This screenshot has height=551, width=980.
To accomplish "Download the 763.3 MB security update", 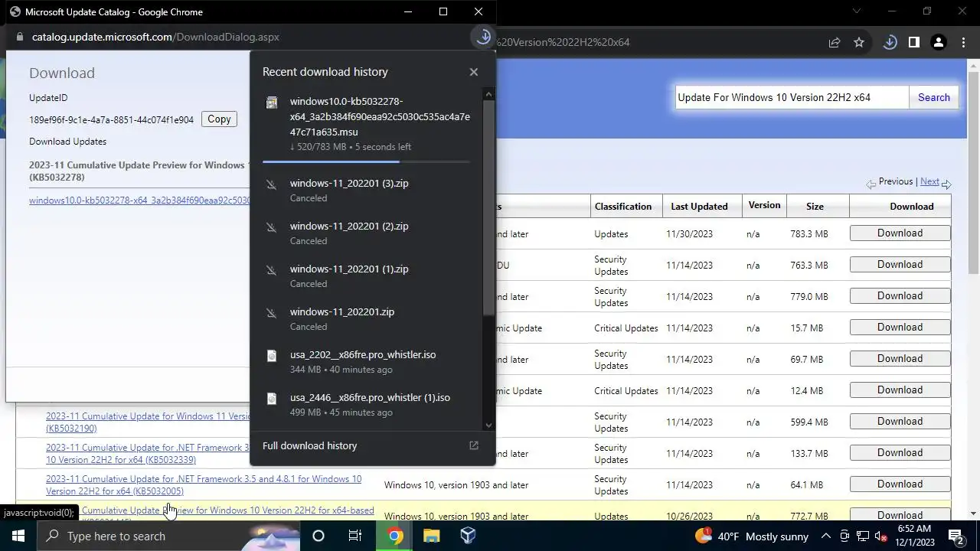I will pyautogui.click(x=900, y=265).
